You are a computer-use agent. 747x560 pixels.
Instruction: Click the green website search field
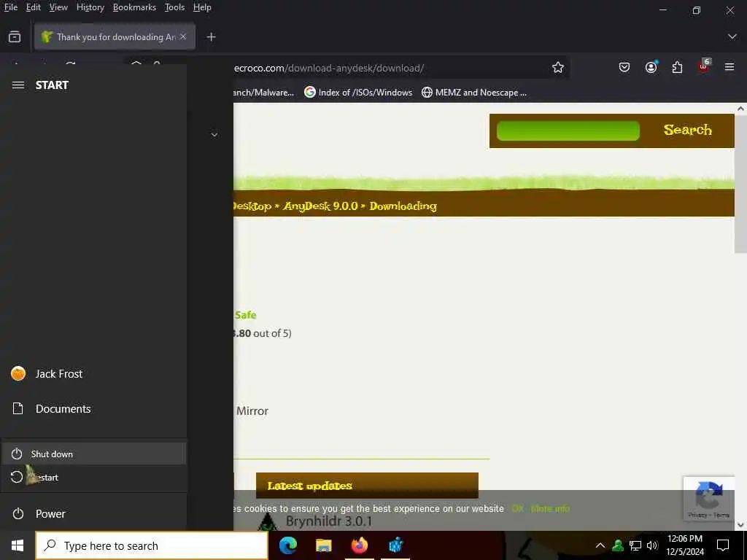point(568,131)
